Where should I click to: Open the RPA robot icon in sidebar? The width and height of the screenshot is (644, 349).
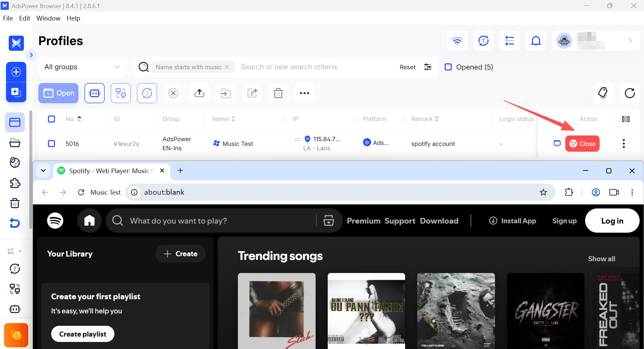[15, 309]
